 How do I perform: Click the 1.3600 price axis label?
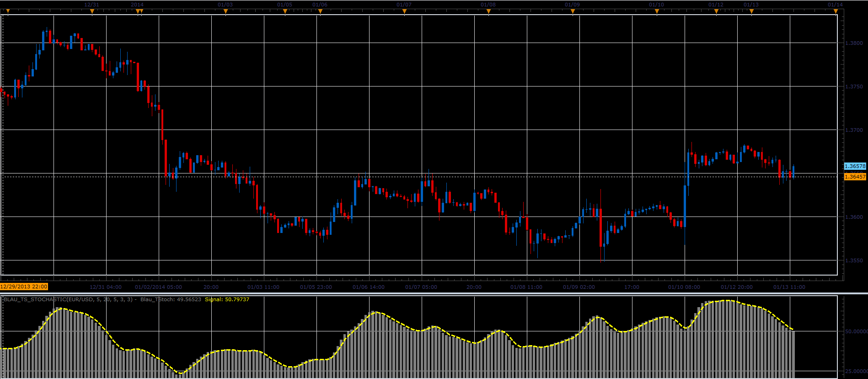coord(854,217)
